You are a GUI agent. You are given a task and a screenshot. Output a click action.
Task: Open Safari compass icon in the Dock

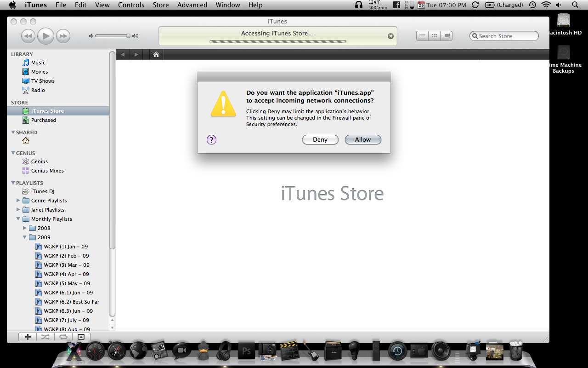(x=117, y=351)
